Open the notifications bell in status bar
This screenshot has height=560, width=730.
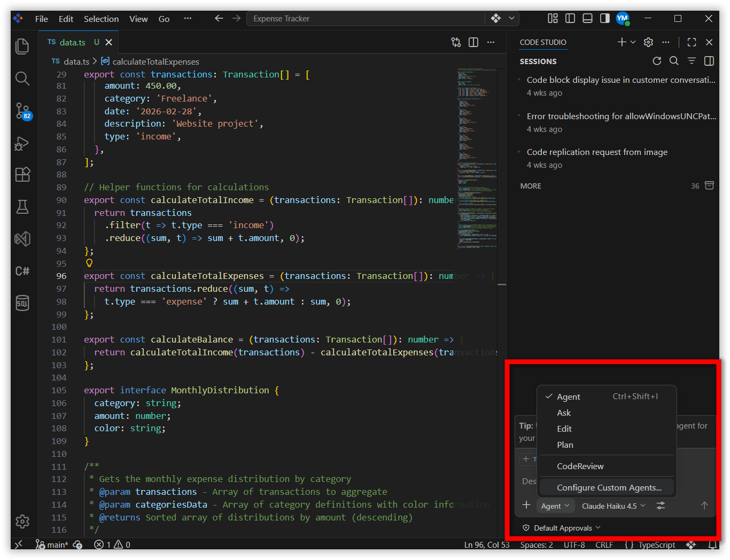point(712,545)
